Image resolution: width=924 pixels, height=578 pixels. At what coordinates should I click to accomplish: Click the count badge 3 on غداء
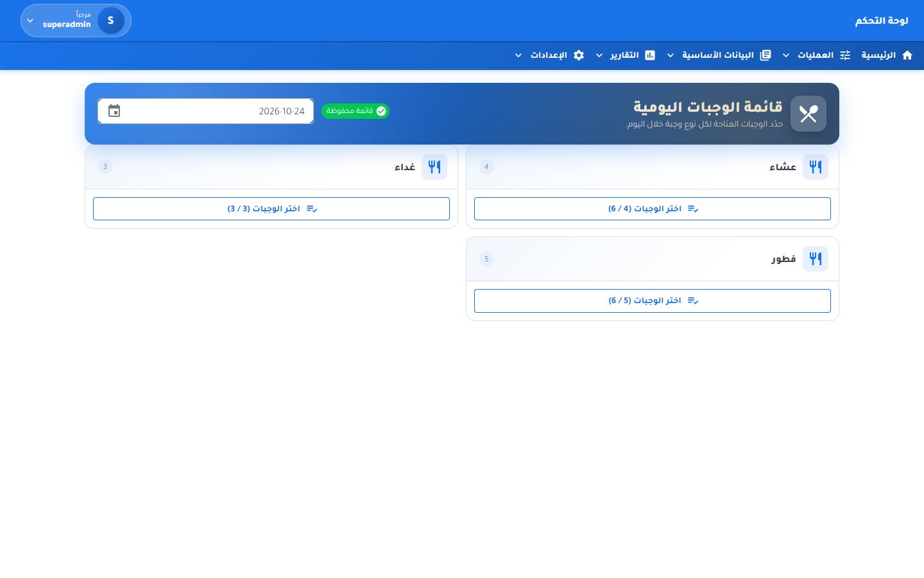coord(105,167)
